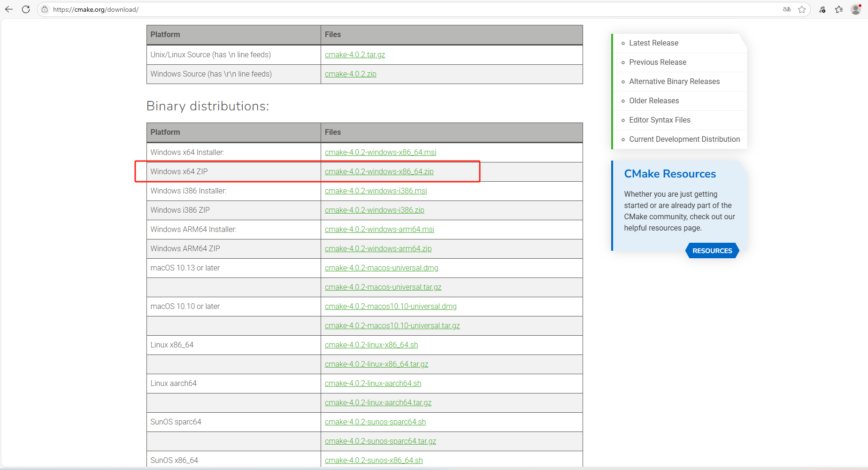Viewport: 868px width, 470px height.
Task: Go to Older Releases
Action: point(654,100)
